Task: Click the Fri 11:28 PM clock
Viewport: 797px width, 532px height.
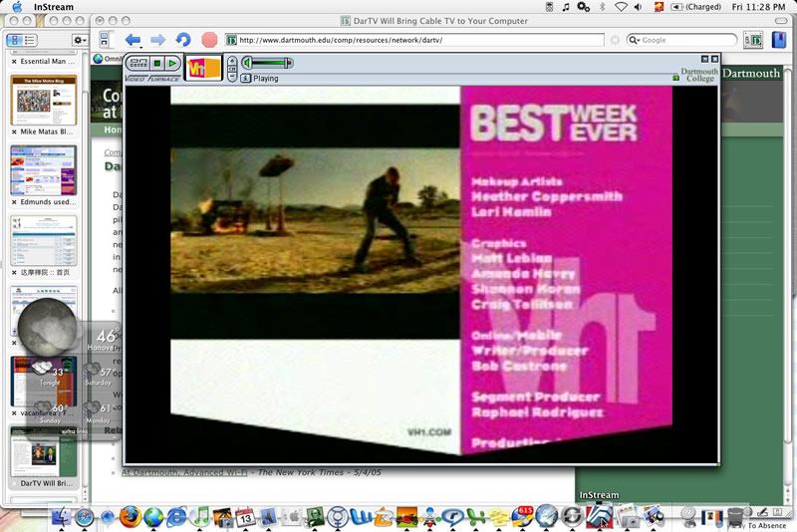Action: pos(758,7)
